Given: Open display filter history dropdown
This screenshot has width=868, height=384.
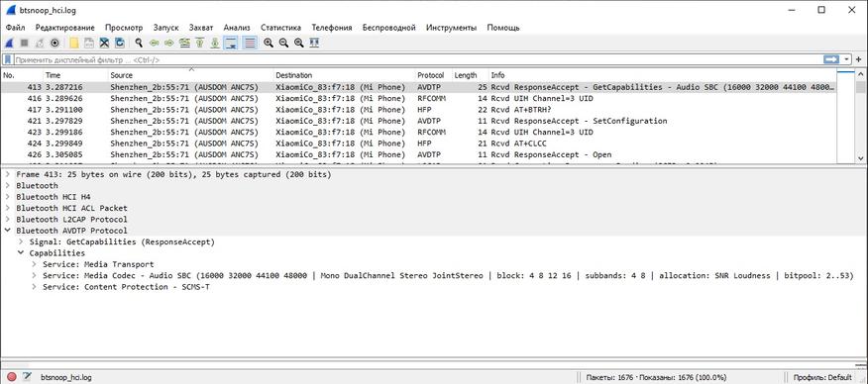Looking at the screenshot, I should [x=846, y=59].
